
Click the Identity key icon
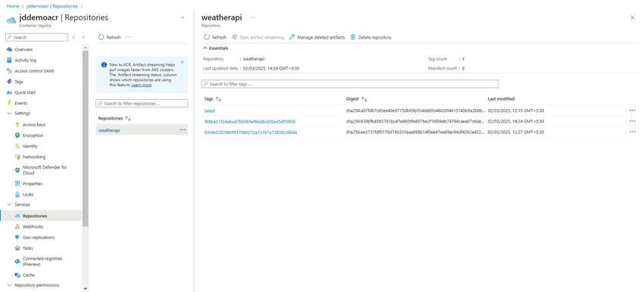(17, 146)
